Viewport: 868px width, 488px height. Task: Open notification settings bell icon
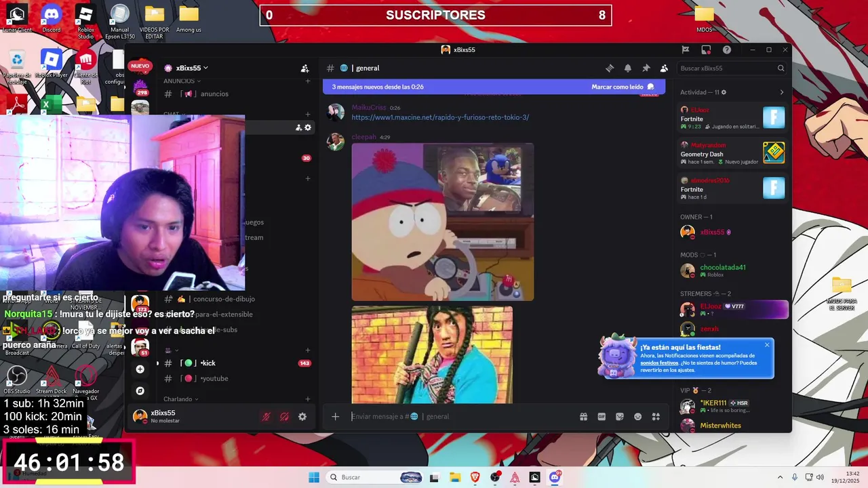(x=628, y=68)
